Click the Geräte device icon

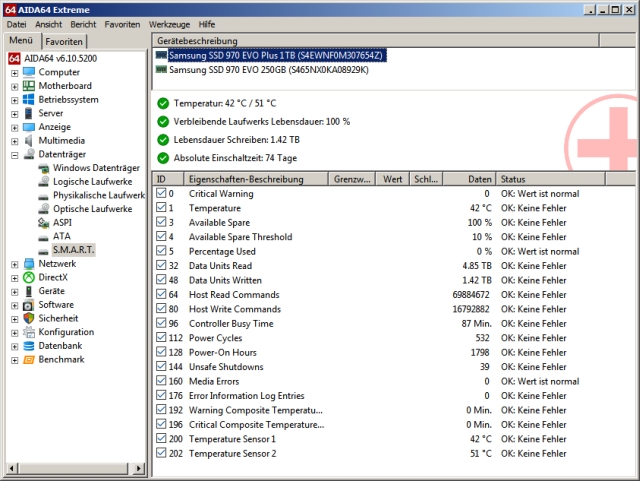coord(29,291)
